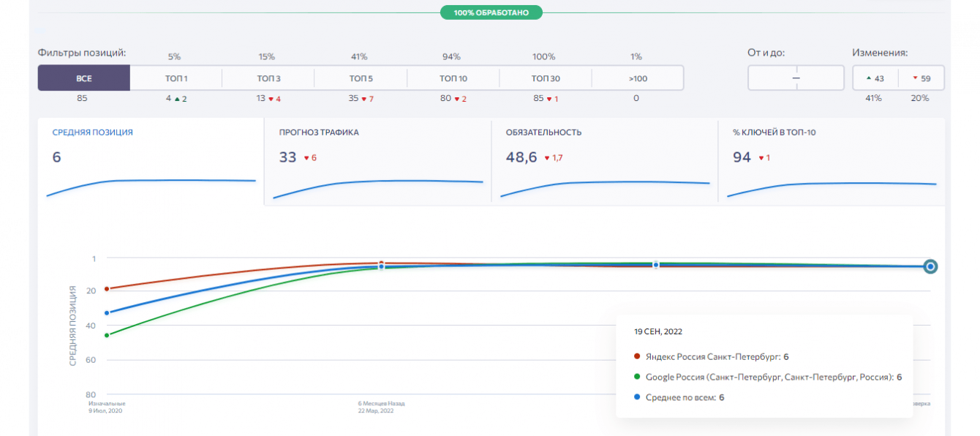Filter positions by ТОП 5
The image size is (980, 436).
361,78
